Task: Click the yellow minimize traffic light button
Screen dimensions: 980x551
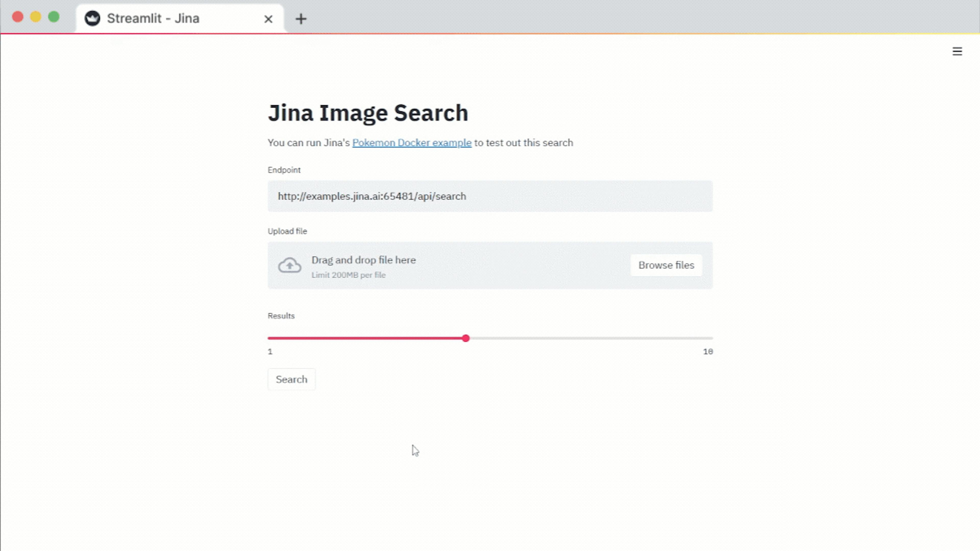Action: (36, 17)
